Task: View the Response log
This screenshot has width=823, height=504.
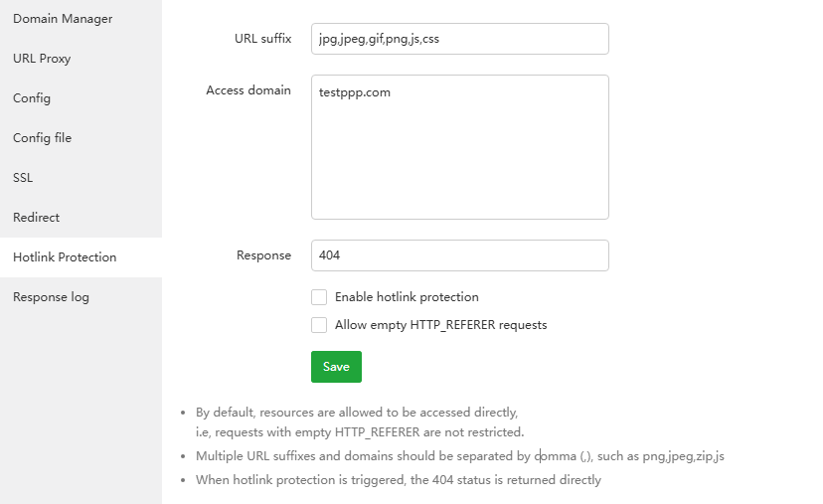Action: pyautogui.click(x=51, y=297)
